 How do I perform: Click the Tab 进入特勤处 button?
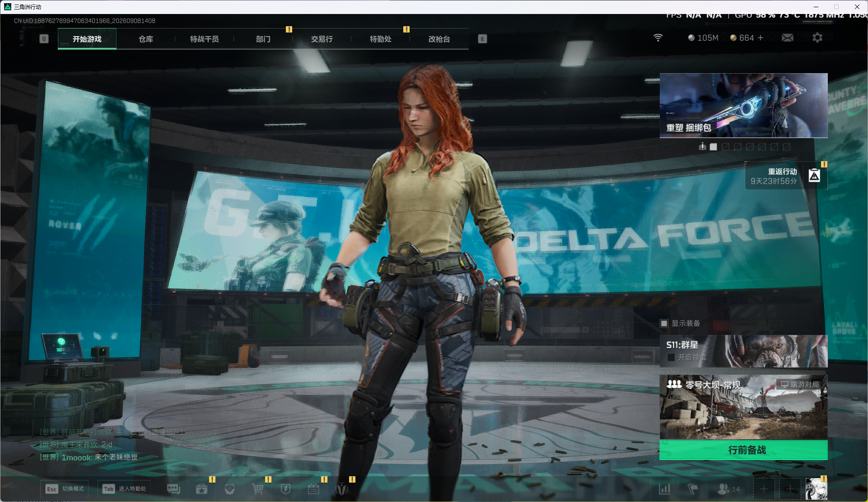[124, 489]
